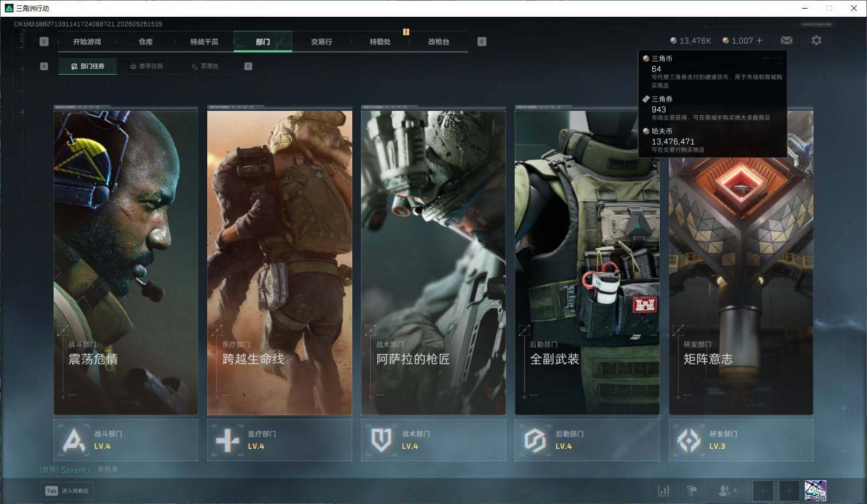867x504 pixels.
Task: Click the 战斗部门 emblem icon
Action: (74, 440)
